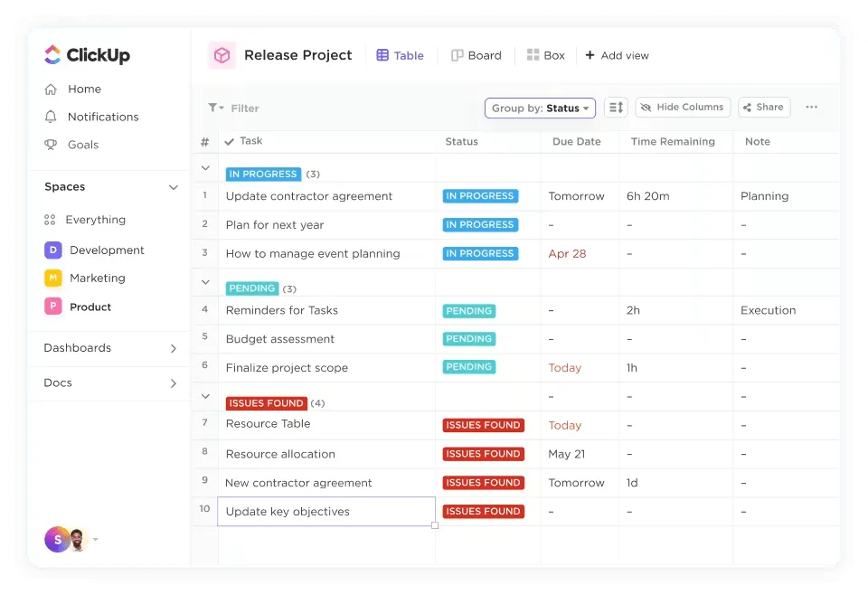
Task: Switch to Board view tab
Action: pyautogui.click(x=476, y=55)
